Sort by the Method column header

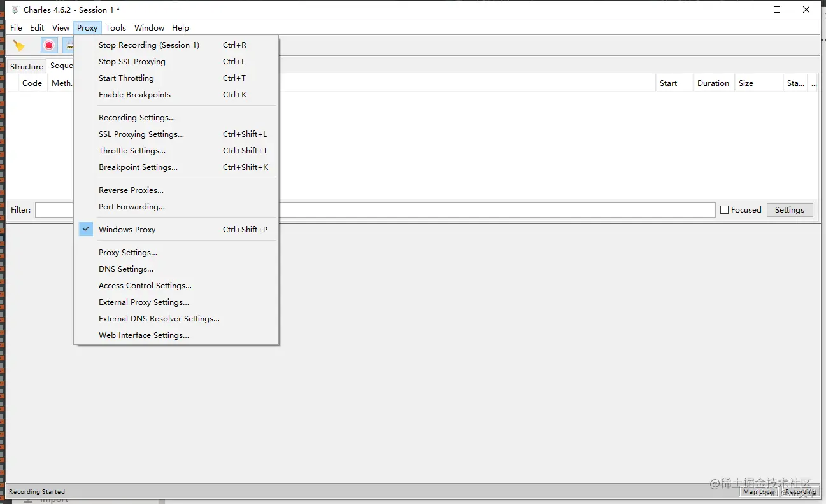click(x=62, y=83)
